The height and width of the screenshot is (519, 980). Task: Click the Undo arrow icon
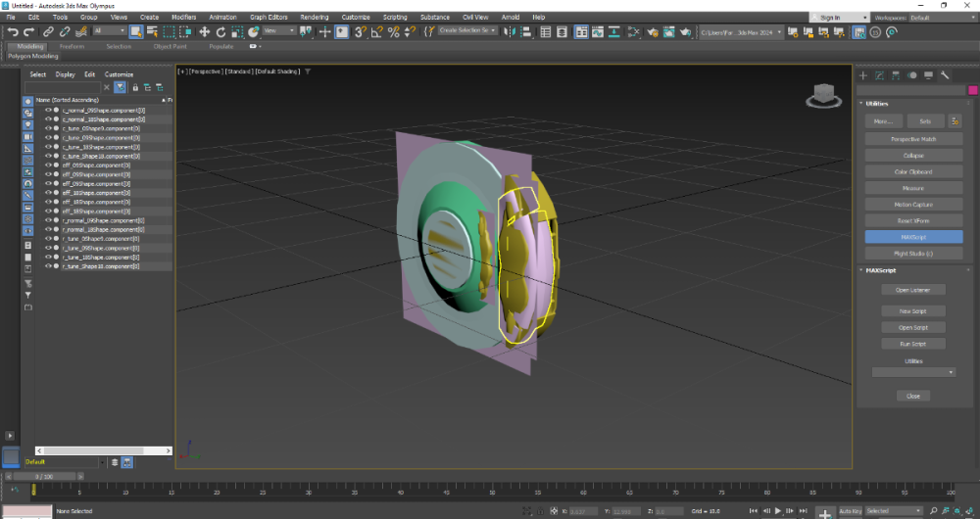13,32
